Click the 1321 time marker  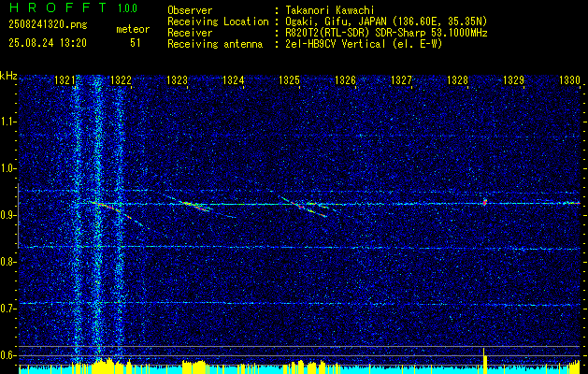[65, 80]
